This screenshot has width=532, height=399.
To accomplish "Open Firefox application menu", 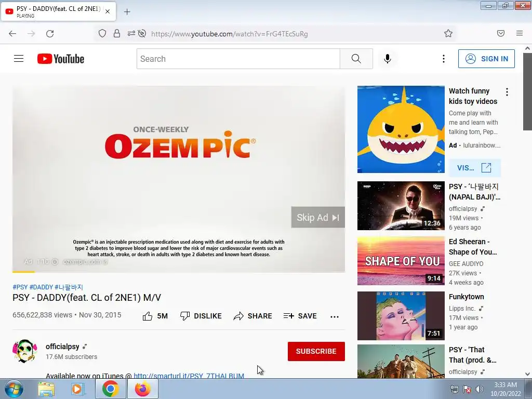I will (x=520, y=33).
